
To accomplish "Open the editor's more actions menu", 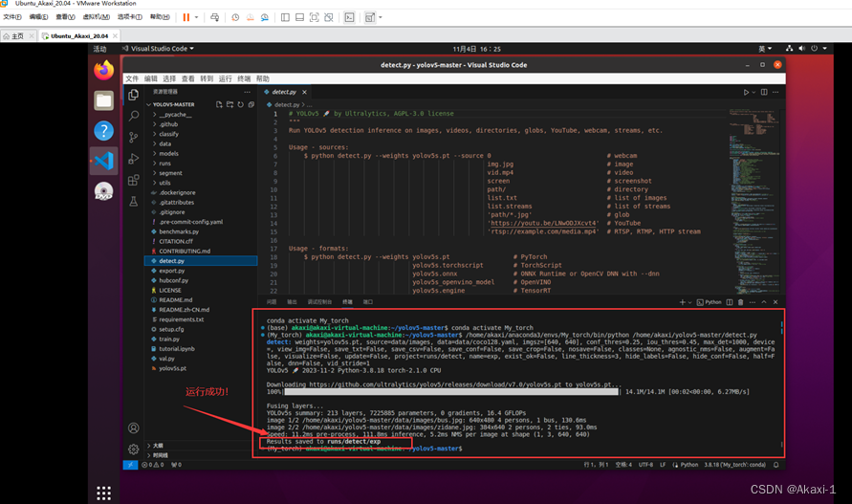I will (x=776, y=92).
